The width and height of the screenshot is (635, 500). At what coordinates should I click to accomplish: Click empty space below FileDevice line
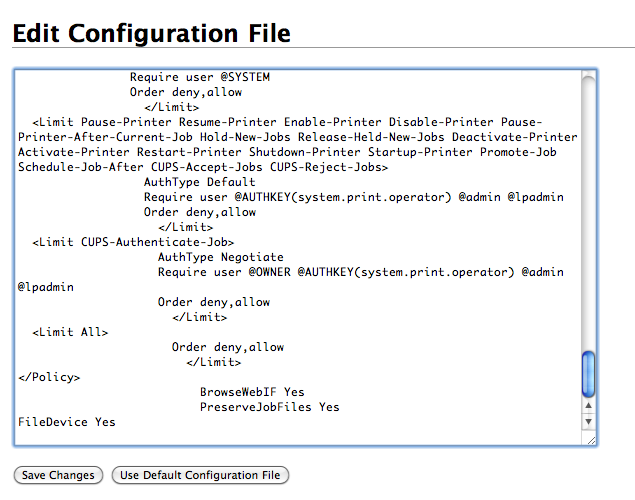298,436
